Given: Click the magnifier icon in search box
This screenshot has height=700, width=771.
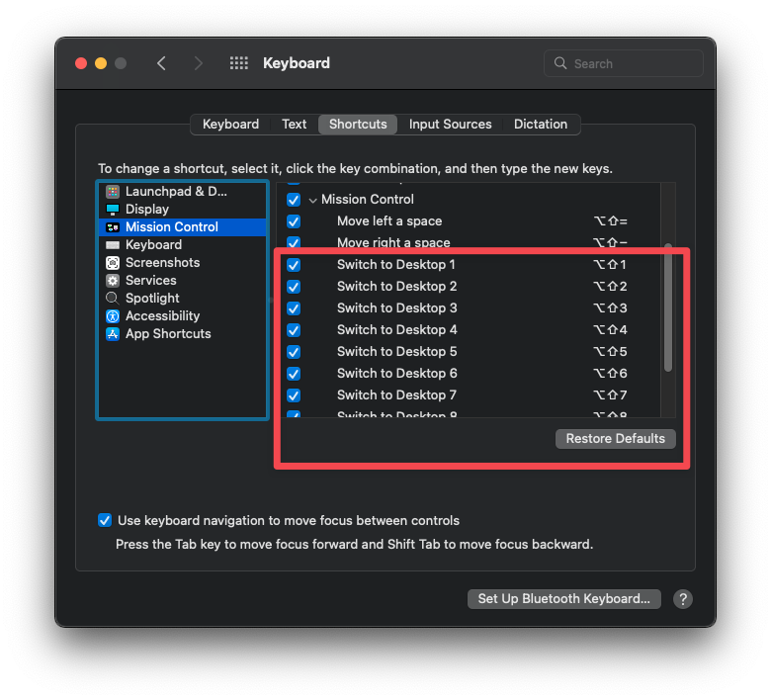Looking at the screenshot, I should pos(560,63).
